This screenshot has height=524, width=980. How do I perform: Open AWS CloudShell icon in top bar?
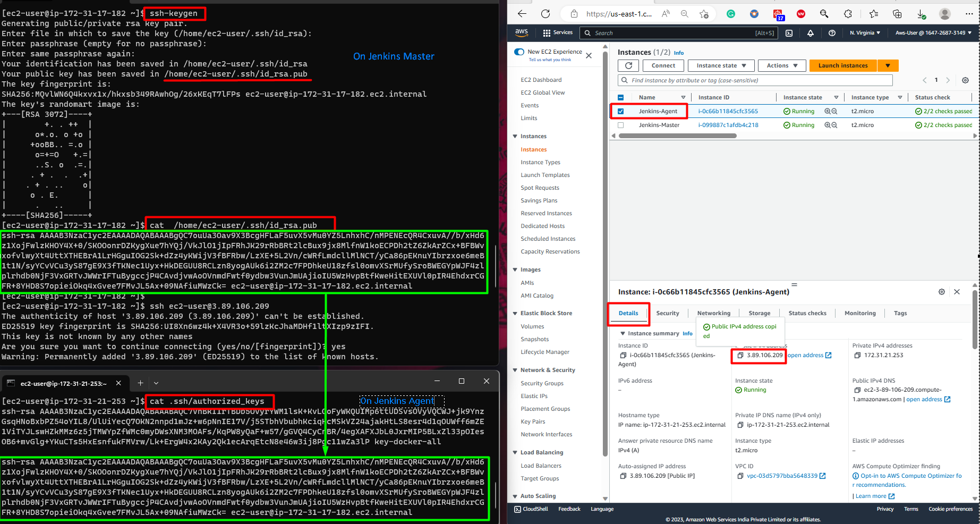point(789,33)
